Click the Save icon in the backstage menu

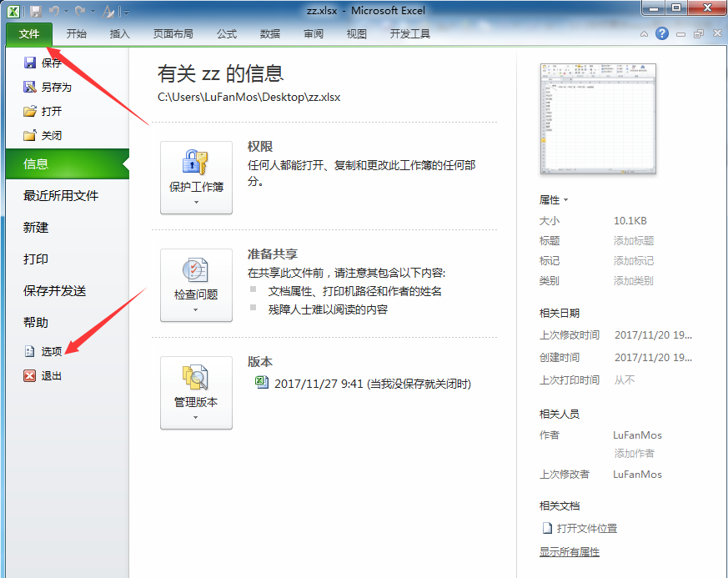point(30,63)
